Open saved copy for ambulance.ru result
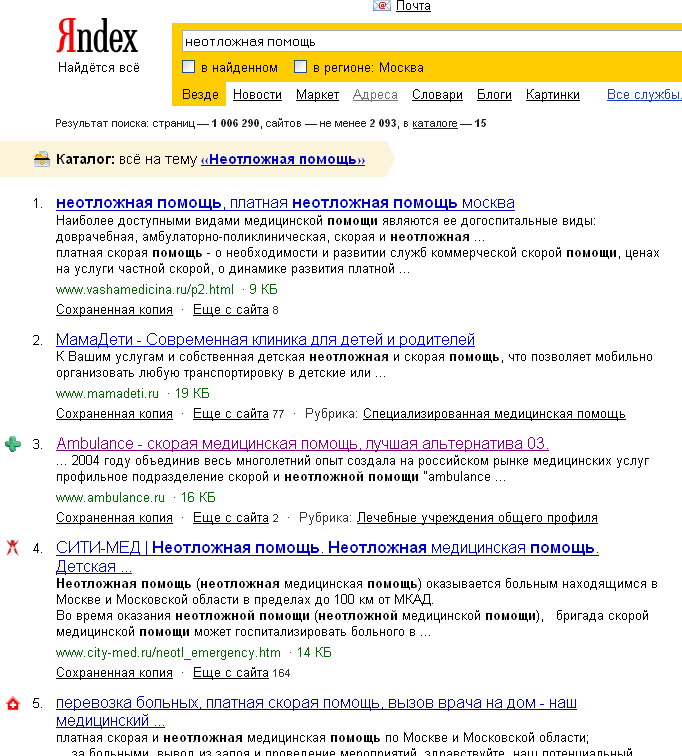682x756 pixels. pyautogui.click(x=114, y=517)
